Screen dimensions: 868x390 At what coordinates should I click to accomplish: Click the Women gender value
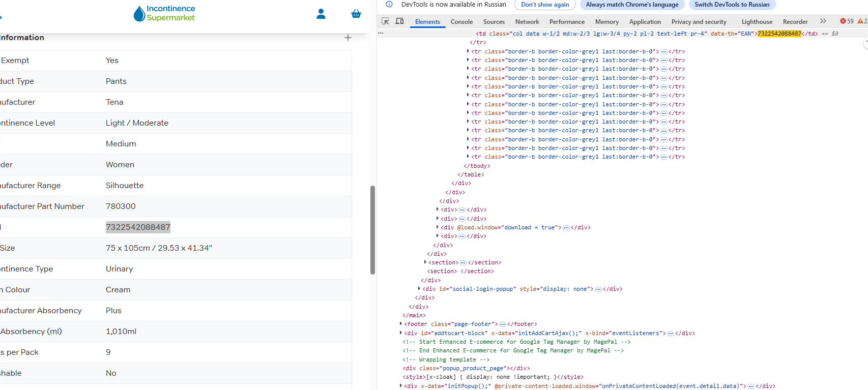coord(120,165)
